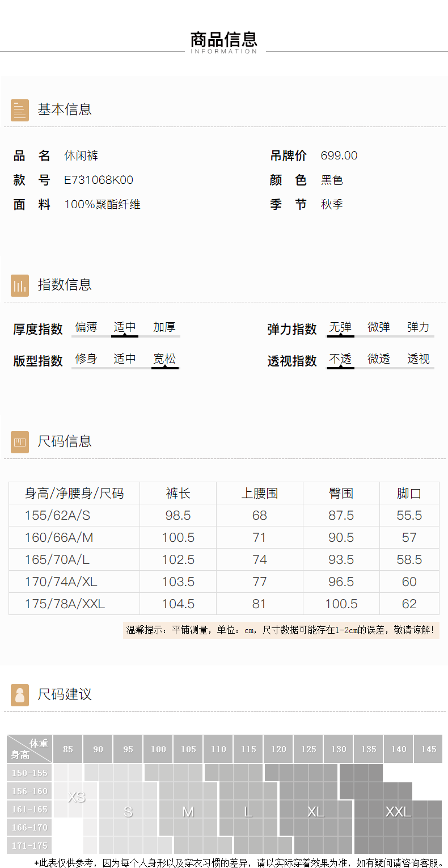Screen dimensions: 448x868
Task: Select 加厚 in the 厚度指数 row
Action: pos(164,327)
